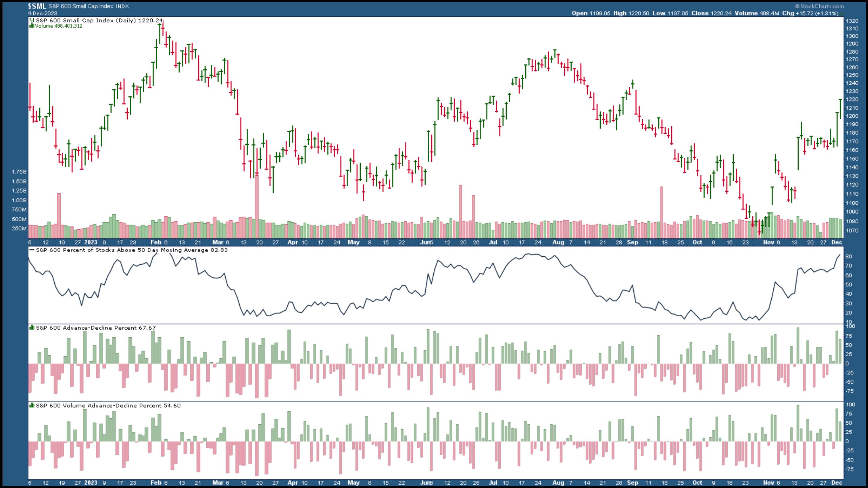868x488 pixels.
Task: Click the bar icon beside Volume Advance-Decline Percent label
Action: coord(32,405)
